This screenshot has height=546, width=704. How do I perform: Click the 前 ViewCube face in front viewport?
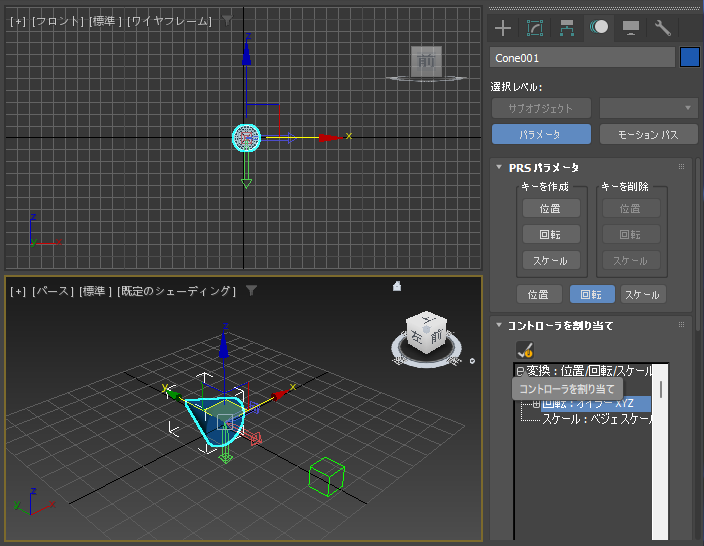(427, 61)
